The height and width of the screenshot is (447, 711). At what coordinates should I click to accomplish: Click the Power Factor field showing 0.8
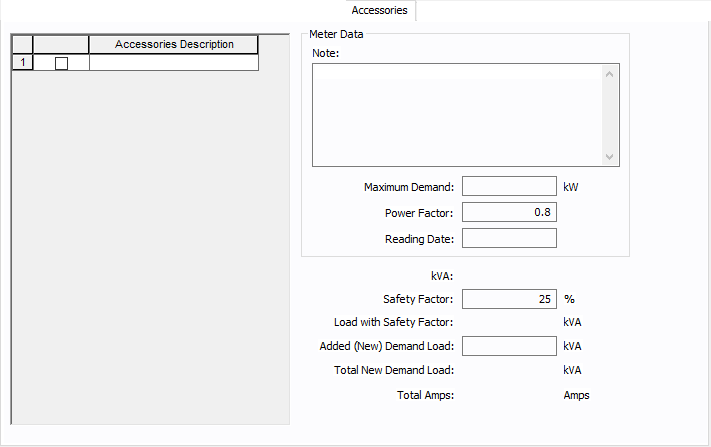(508, 212)
